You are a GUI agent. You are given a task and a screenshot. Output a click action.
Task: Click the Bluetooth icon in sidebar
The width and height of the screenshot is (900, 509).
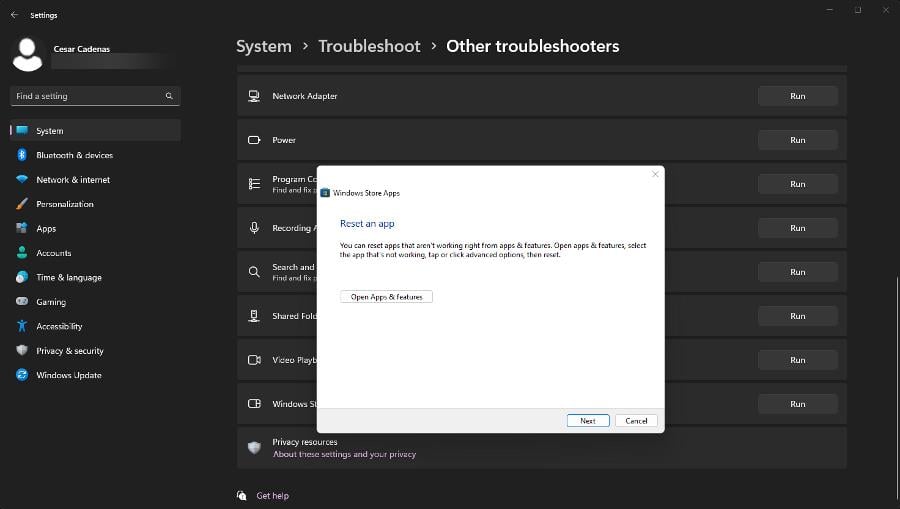pyautogui.click(x=22, y=155)
